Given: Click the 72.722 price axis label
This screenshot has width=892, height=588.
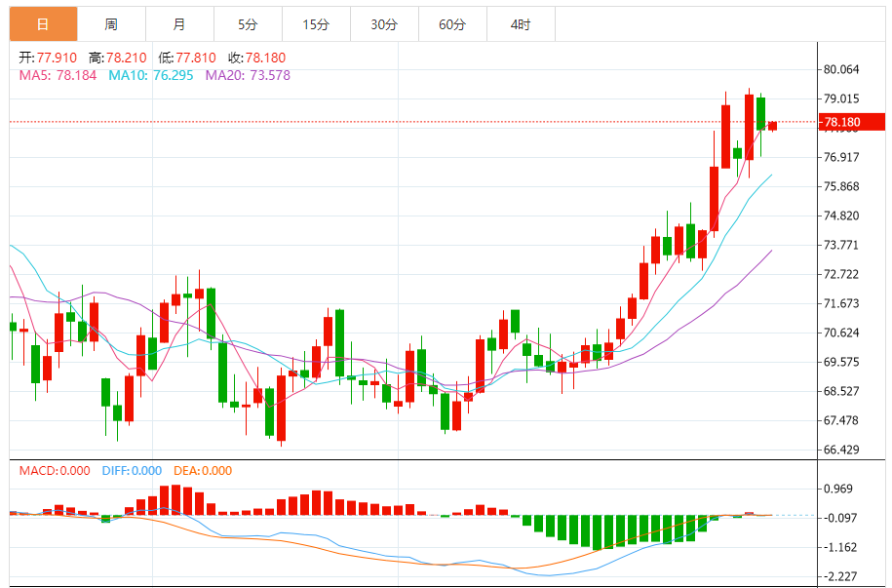Looking at the screenshot, I should [841, 274].
